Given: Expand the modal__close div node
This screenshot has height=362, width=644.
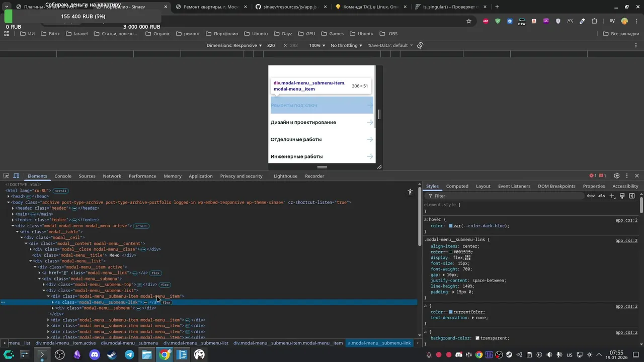Looking at the screenshot, I should pyautogui.click(x=31, y=249).
